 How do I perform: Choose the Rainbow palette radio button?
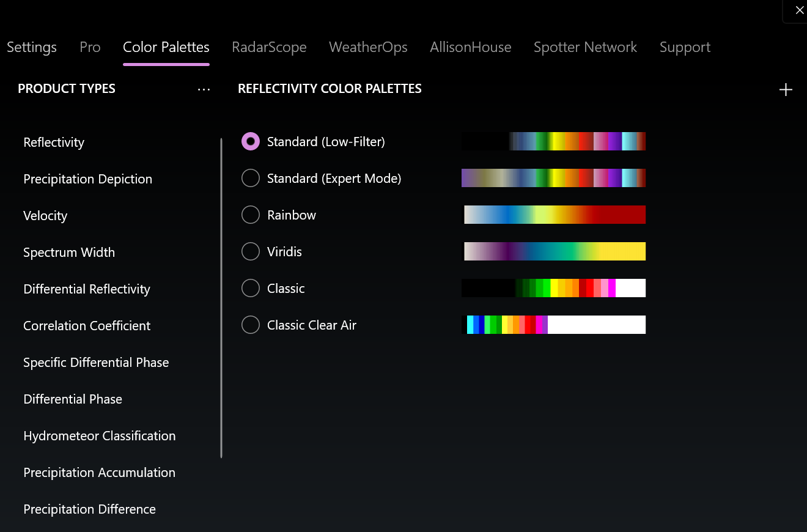coord(251,215)
